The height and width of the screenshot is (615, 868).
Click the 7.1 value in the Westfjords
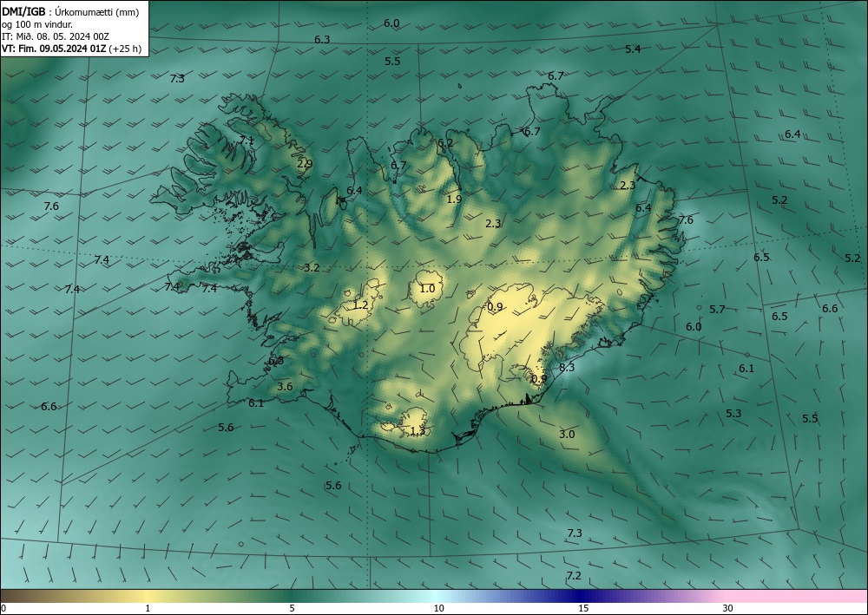coord(247,141)
